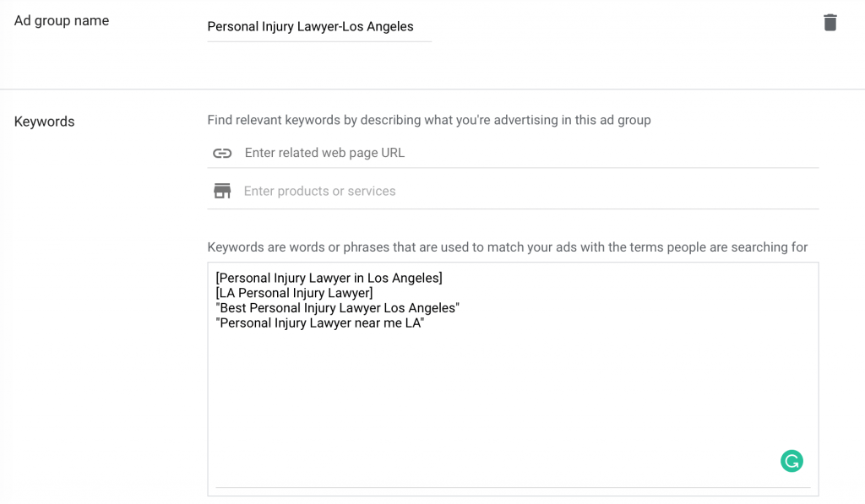
Task: Click the text 'Personal Injury Lawyer-Los Angeles'
Action: tap(310, 26)
